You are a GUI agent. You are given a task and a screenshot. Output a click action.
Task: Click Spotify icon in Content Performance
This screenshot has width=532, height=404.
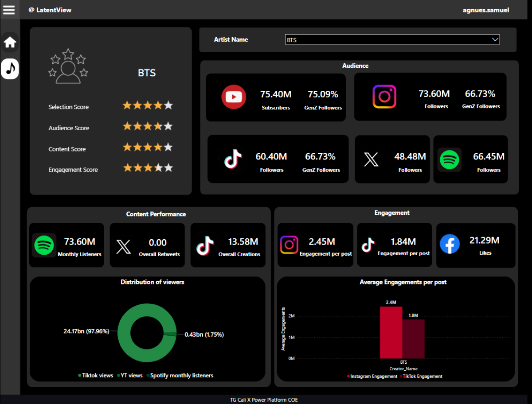(44, 245)
